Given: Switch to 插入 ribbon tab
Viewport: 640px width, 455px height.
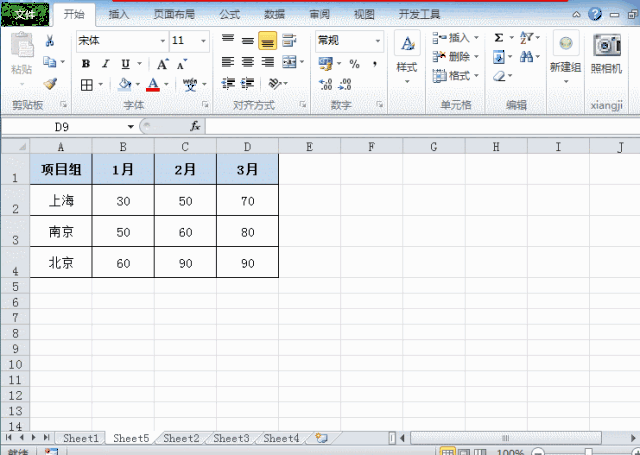Looking at the screenshot, I should coord(119,15).
